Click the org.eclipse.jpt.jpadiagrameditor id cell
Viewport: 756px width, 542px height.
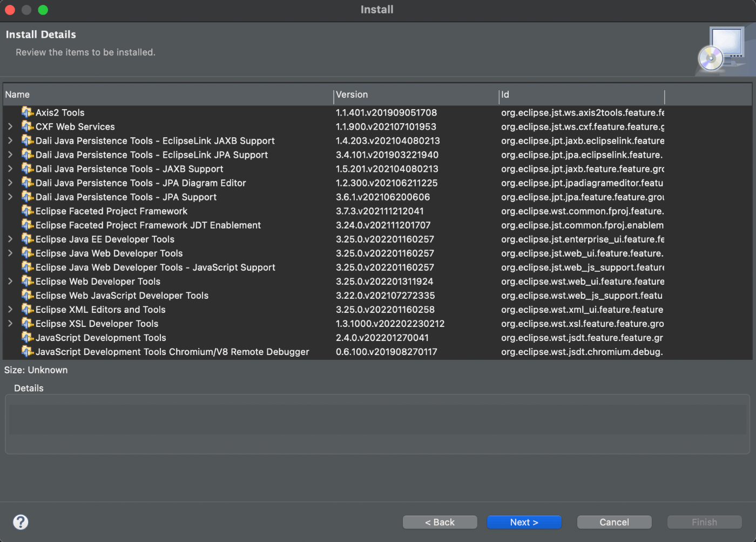582,183
